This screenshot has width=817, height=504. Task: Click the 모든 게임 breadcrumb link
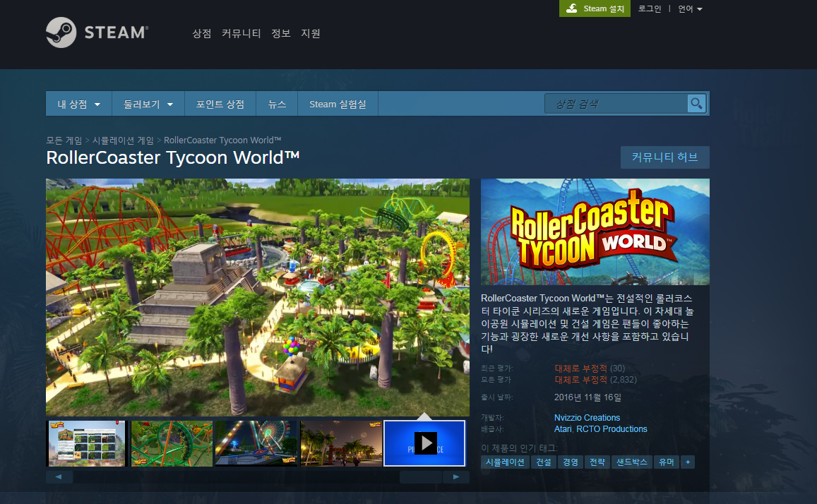tap(64, 140)
